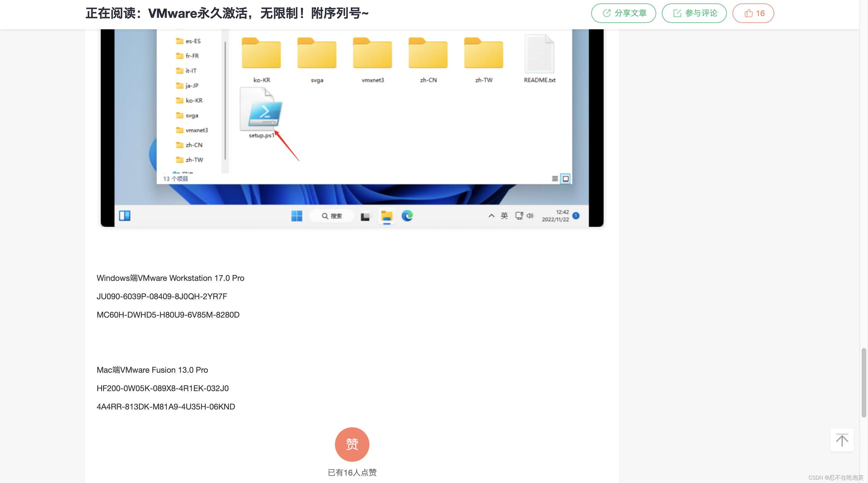Click the embedded Windows desktop screenshot image
The width and height of the screenshot is (868, 483).
[x=352, y=128]
